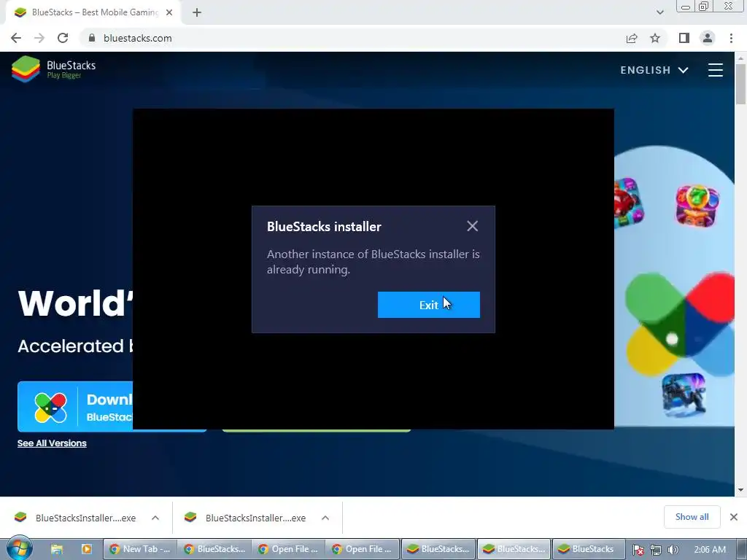Click the padlock site info icon
747x560 pixels.
tap(91, 38)
